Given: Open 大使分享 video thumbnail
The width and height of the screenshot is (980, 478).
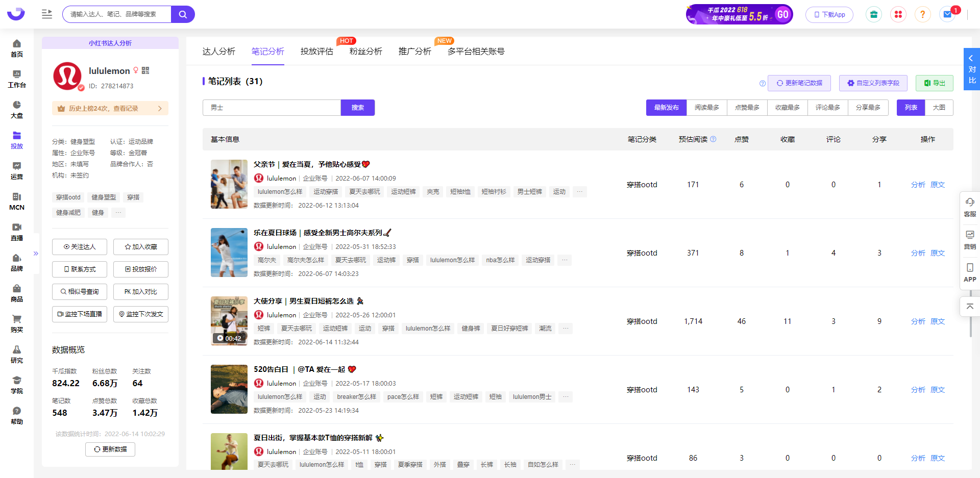Looking at the screenshot, I should (229, 321).
